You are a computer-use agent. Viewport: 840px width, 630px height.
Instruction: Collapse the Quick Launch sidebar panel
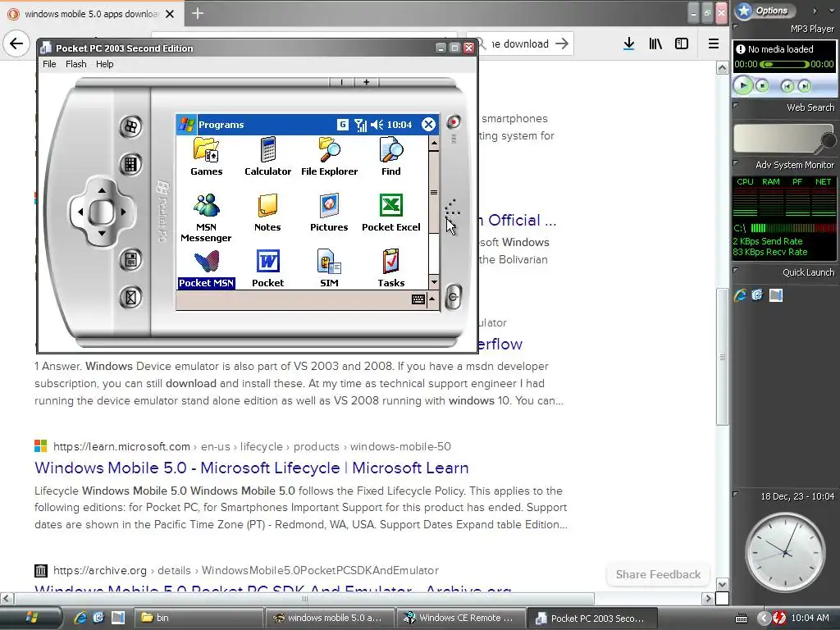pos(736,271)
